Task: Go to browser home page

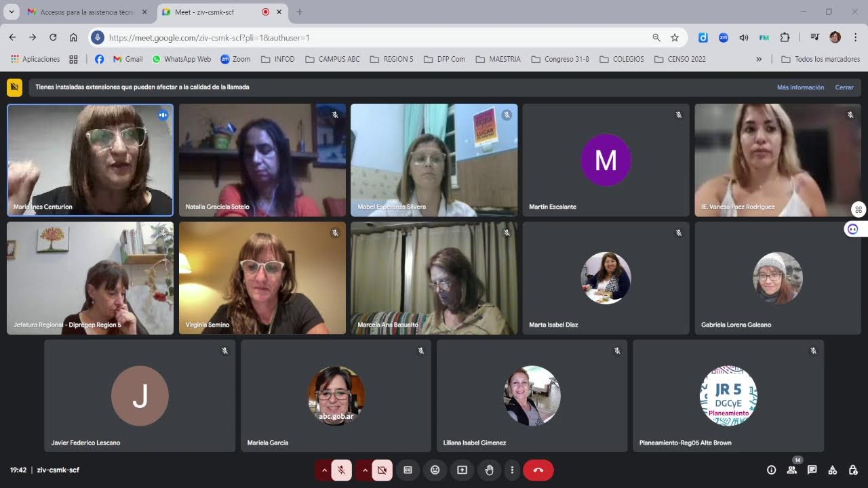Action: pyautogui.click(x=73, y=37)
